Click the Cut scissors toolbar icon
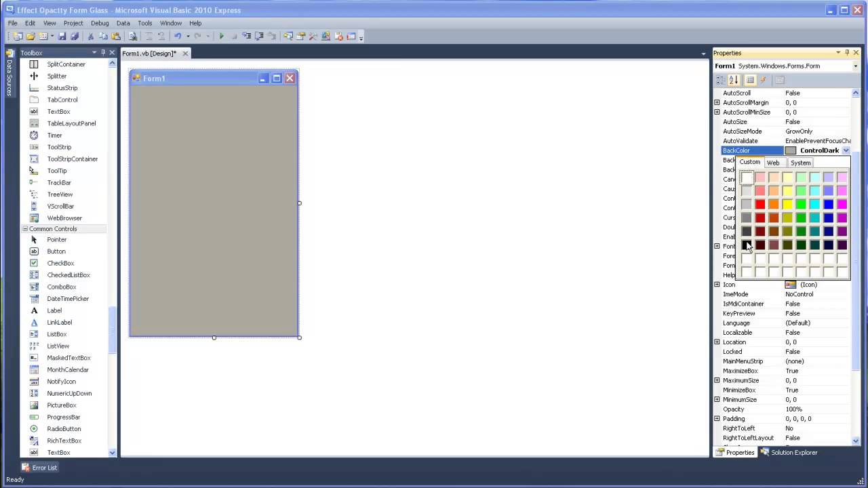Viewport: 868px width, 488px height. tap(91, 36)
